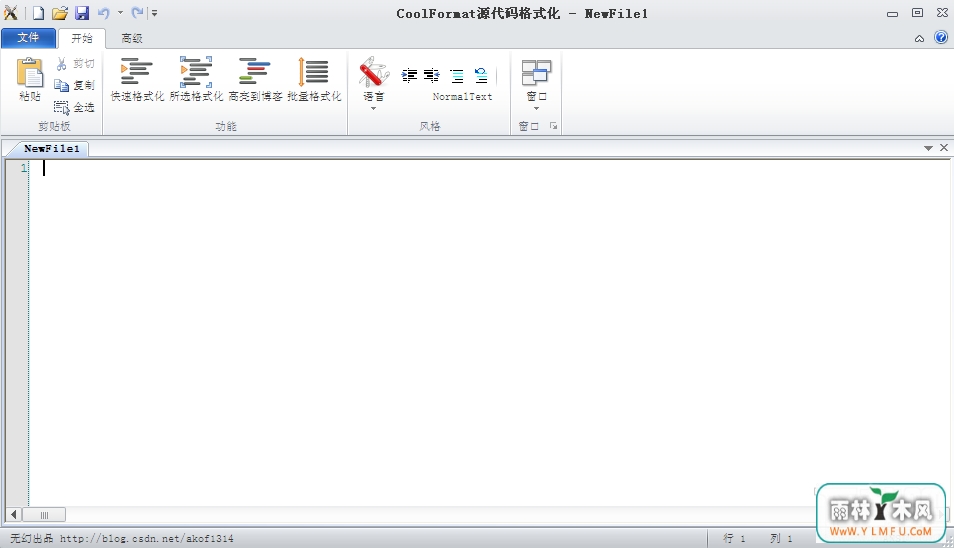Image resolution: width=954 pixels, height=548 pixels.
Task: Select the NewFile1 document tab
Action: [52, 148]
